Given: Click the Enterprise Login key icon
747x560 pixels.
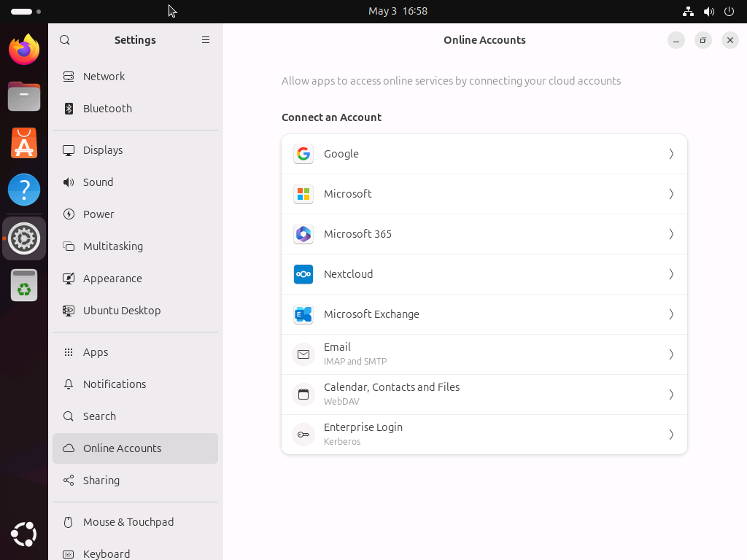Looking at the screenshot, I should (303, 435).
